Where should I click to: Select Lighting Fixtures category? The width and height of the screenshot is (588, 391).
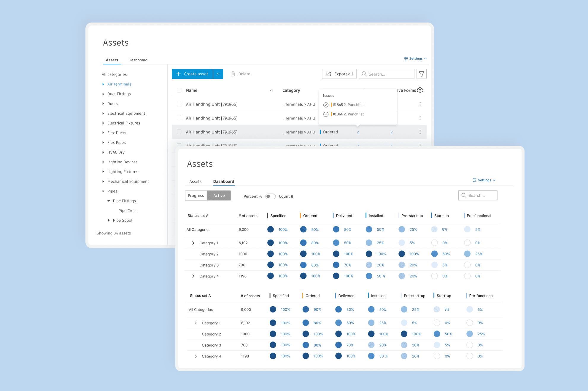[x=123, y=172]
